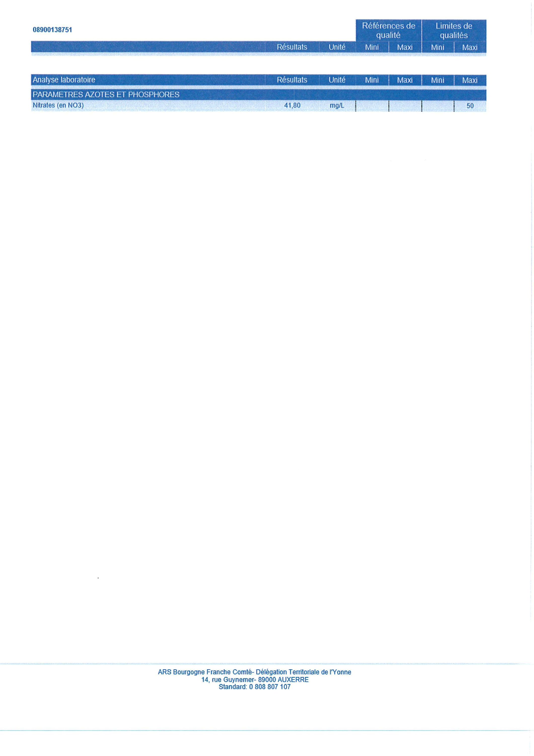Select the nitrates result value 41,80
Viewport: 534px width, 756px height.
click(x=292, y=106)
